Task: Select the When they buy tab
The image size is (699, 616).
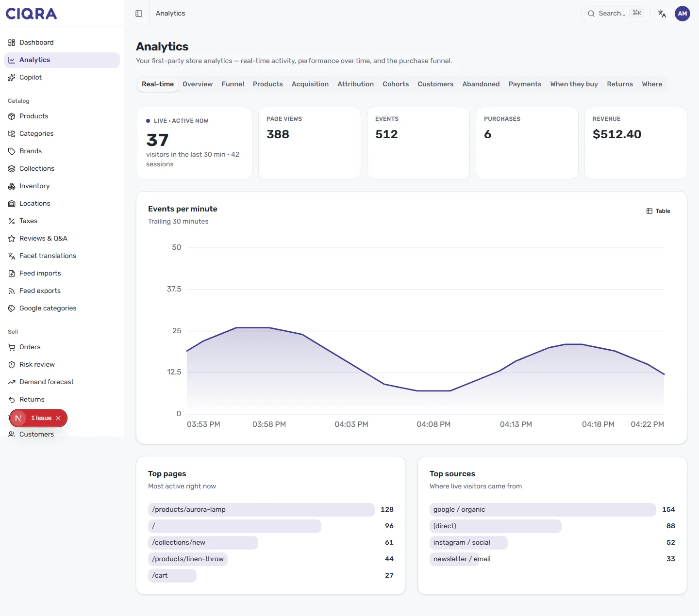Action: (574, 84)
